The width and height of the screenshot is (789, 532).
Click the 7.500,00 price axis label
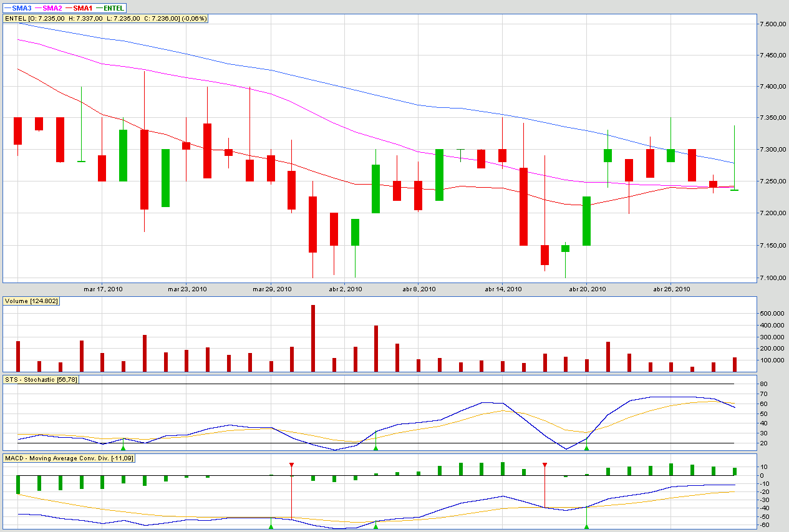772,24
